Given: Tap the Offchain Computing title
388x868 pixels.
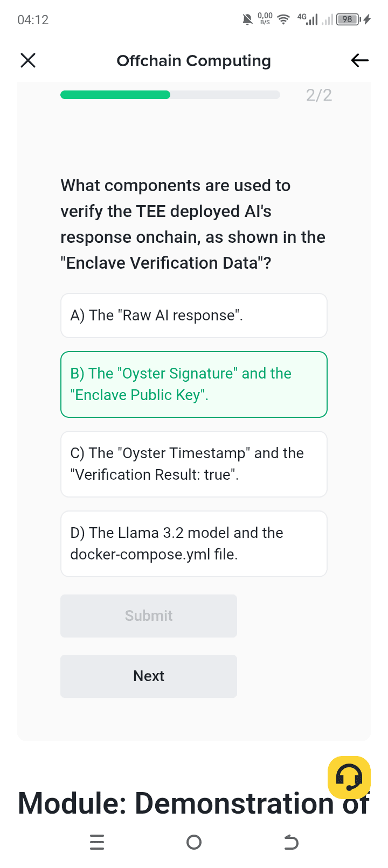Looking at the screenshot, I should (x=194, y=61).
